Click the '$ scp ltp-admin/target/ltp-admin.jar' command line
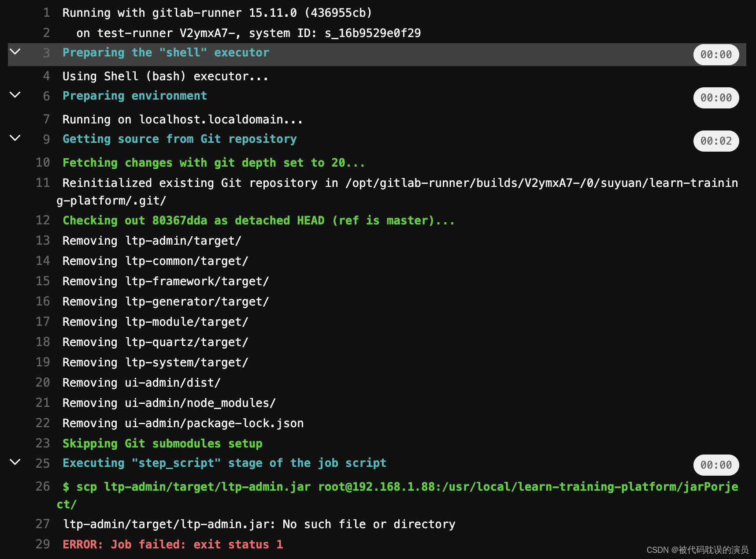 [397, 495]
